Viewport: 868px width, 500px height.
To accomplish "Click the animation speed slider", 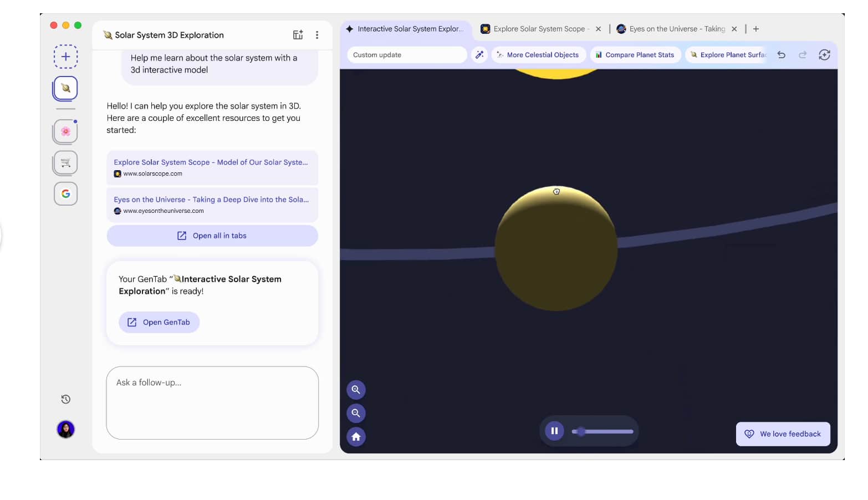I will tap(603, 431).
